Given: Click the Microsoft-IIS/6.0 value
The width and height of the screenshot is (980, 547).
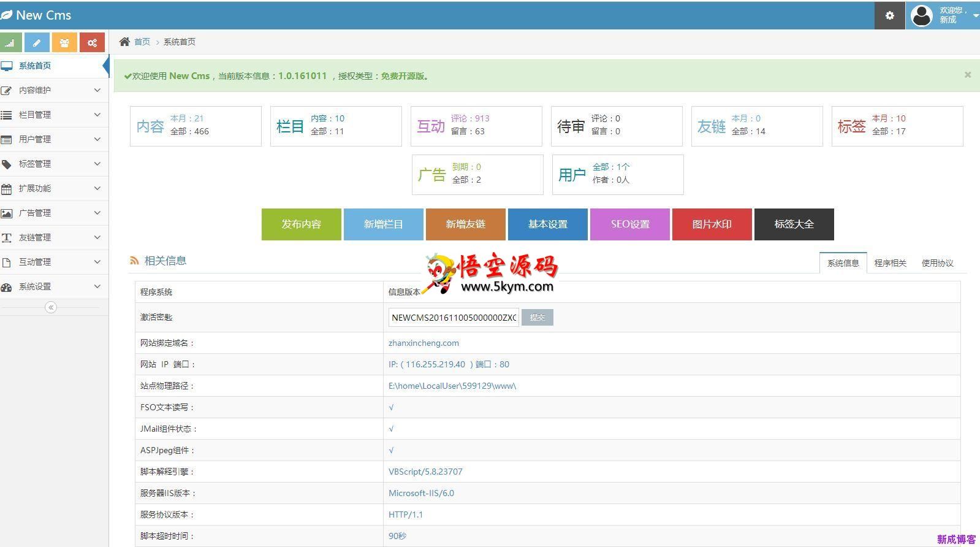Looking at the screenshot, I should tap(421, 493).
